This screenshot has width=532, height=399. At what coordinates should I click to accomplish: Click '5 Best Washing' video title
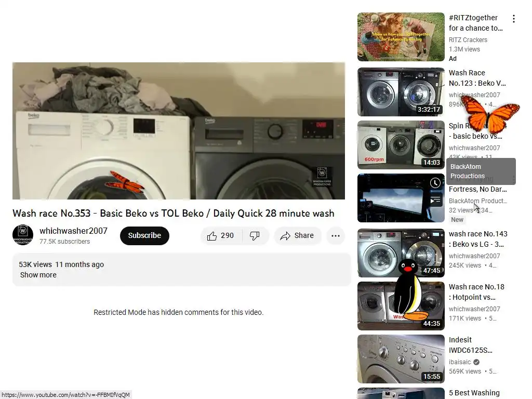pos(474,393)
